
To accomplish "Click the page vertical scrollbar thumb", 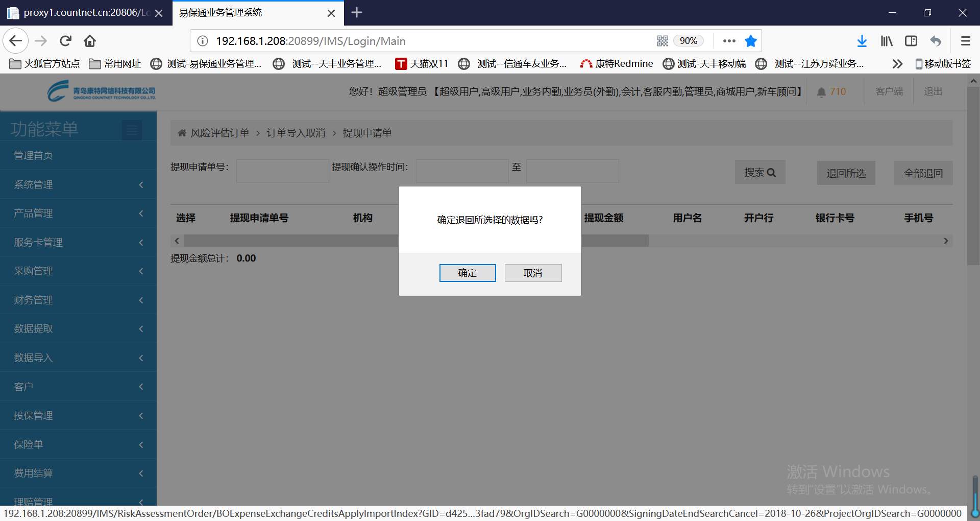I will click(x=973, y=176).
